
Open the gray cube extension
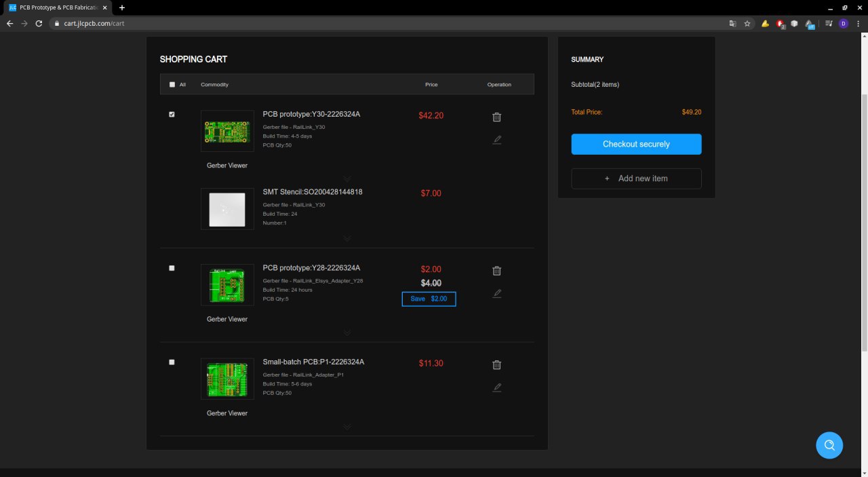794,23
